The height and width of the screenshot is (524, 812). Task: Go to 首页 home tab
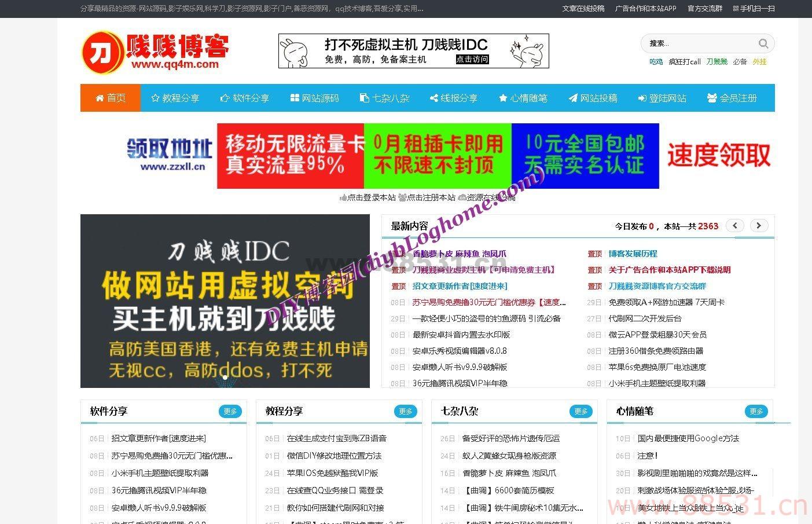(x=111, y=98)
